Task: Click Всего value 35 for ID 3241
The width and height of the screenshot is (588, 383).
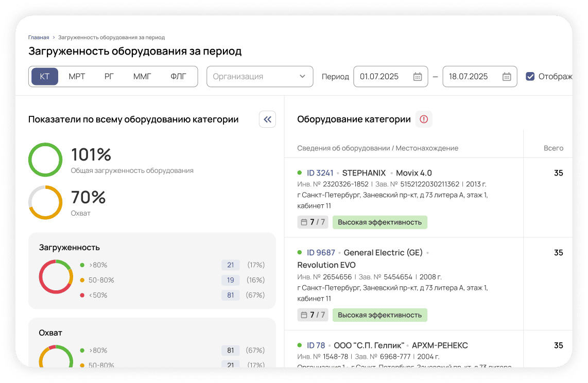Action: coord(558,173)
